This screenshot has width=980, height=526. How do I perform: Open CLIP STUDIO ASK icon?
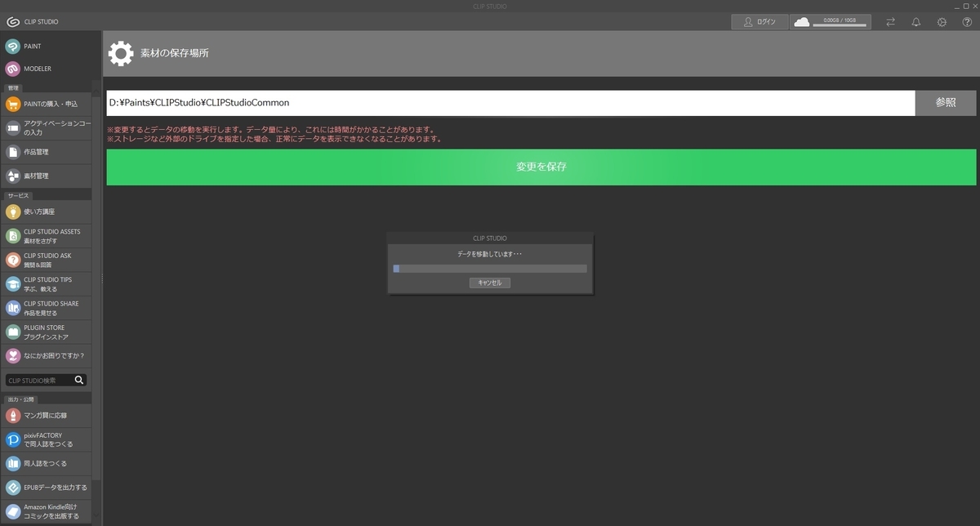tap(13, 260)
